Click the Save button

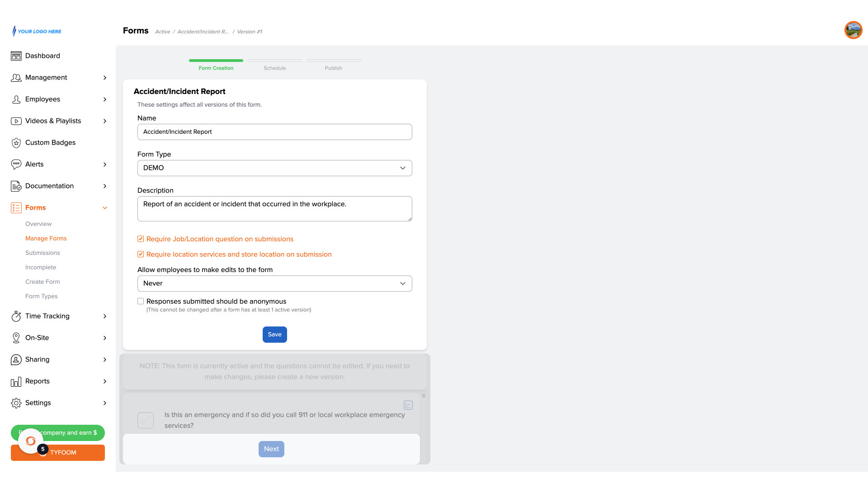[274, 334]
